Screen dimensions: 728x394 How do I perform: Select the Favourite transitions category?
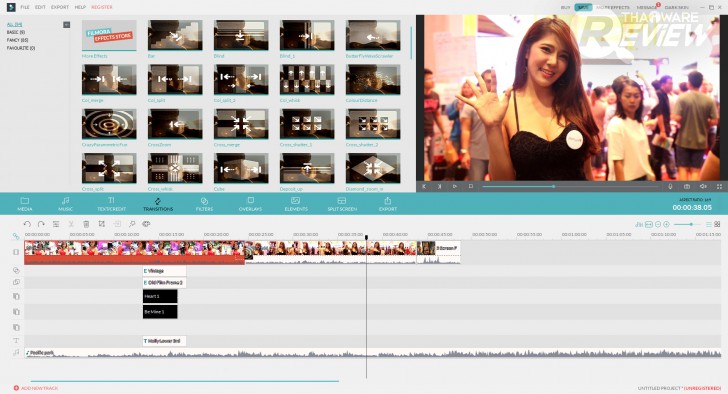click(21, 48)
